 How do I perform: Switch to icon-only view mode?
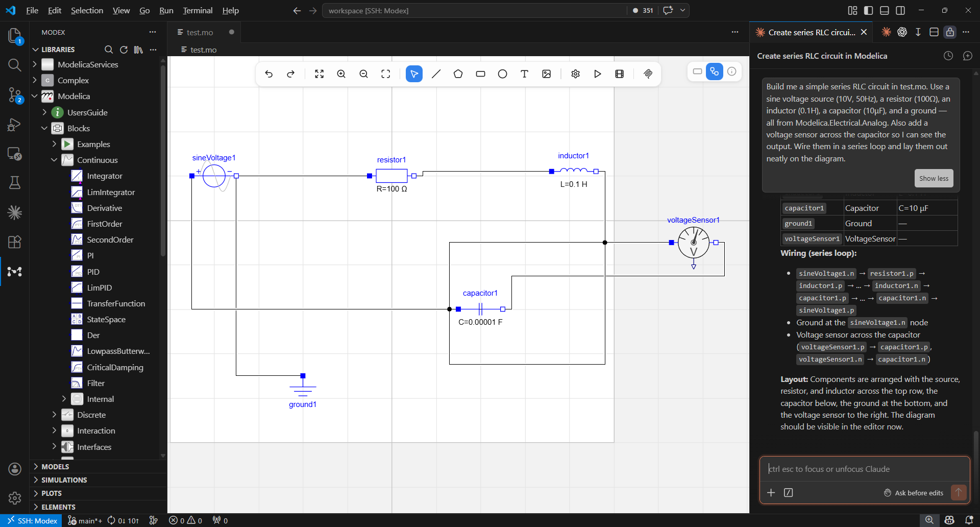pos(698,71)
